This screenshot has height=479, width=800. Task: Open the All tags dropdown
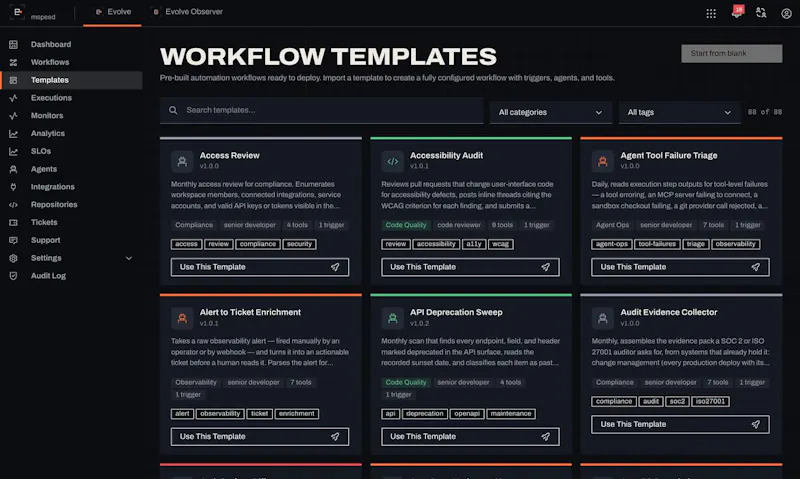(679, 112)
